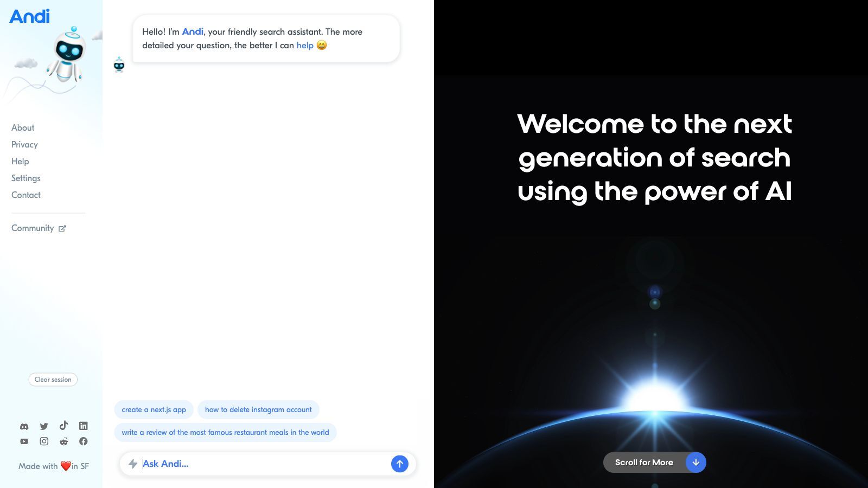Open the Twitter bird icon

click(44, 426)
